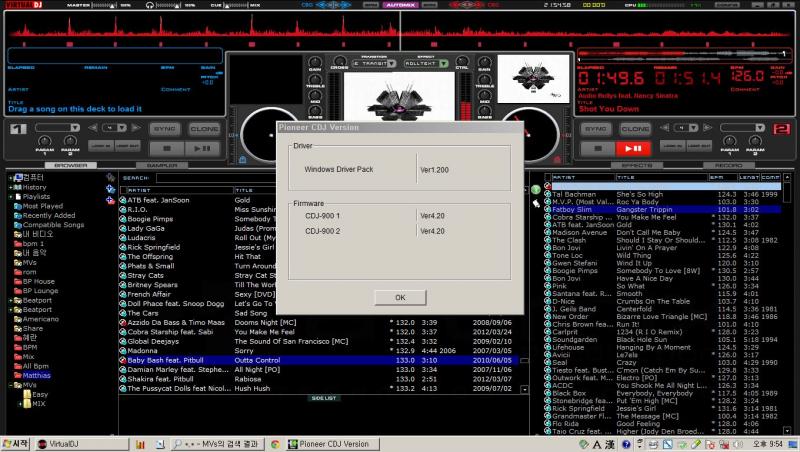
Task: Open the EFFECTS tab
Action: (637, 165)
